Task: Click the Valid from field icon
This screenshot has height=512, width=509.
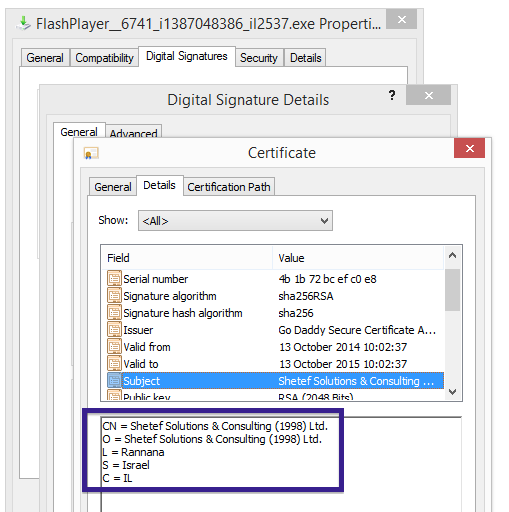Action: 114,347
